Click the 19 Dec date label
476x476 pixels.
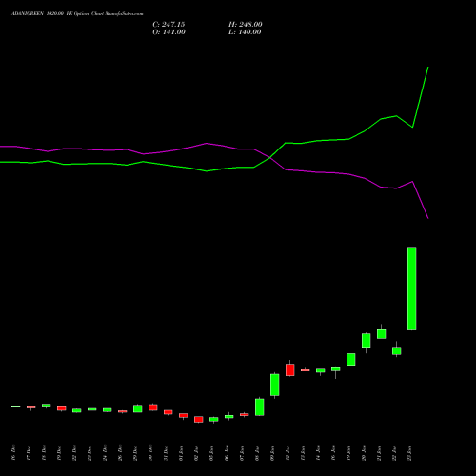pos(59,453)
